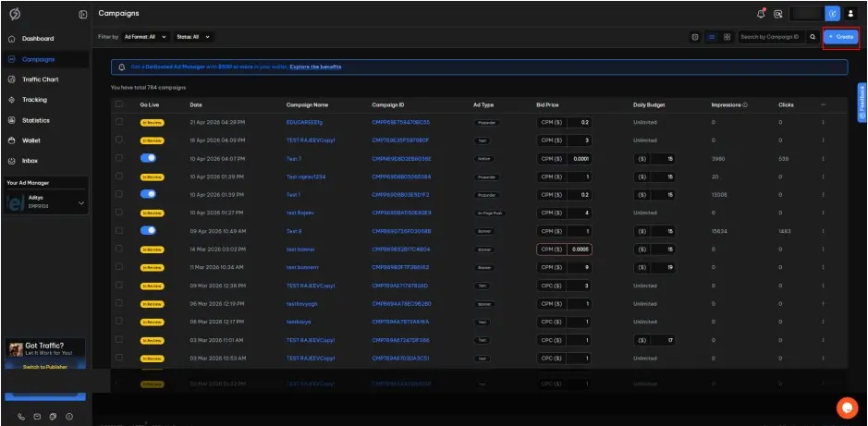The height and width of the screenshot is (426, 868).
Task: Click the In-Page Push ad type tag
Action: click(489, 213)
